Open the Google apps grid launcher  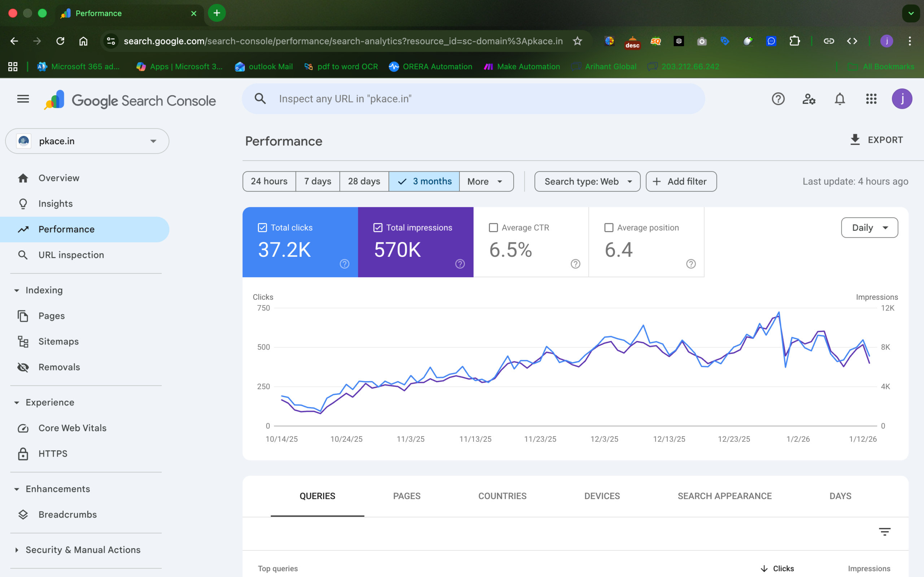tap(871, 99)
